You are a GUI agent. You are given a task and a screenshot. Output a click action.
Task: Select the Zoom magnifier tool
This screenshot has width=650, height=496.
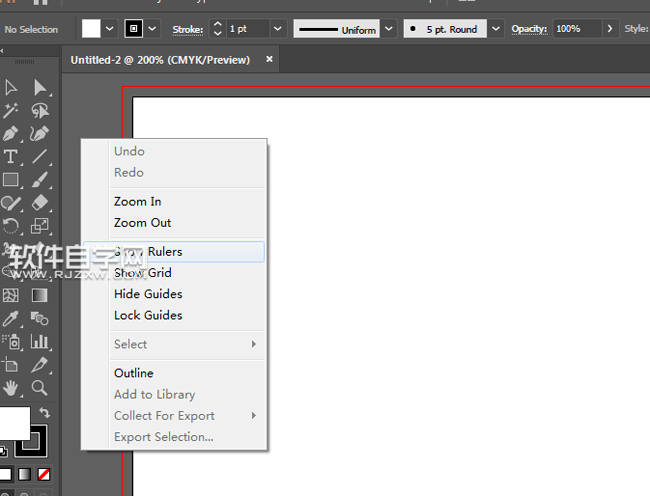40,387
